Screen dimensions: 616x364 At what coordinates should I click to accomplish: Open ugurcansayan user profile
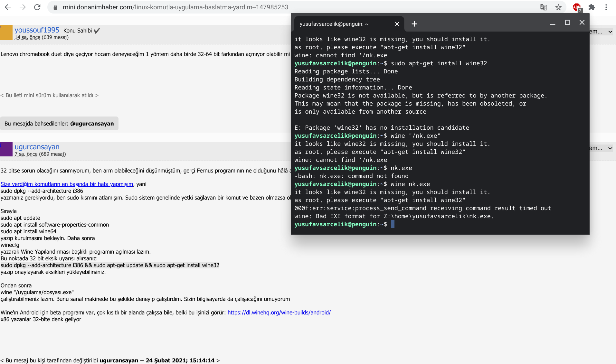tap(37, 147)
